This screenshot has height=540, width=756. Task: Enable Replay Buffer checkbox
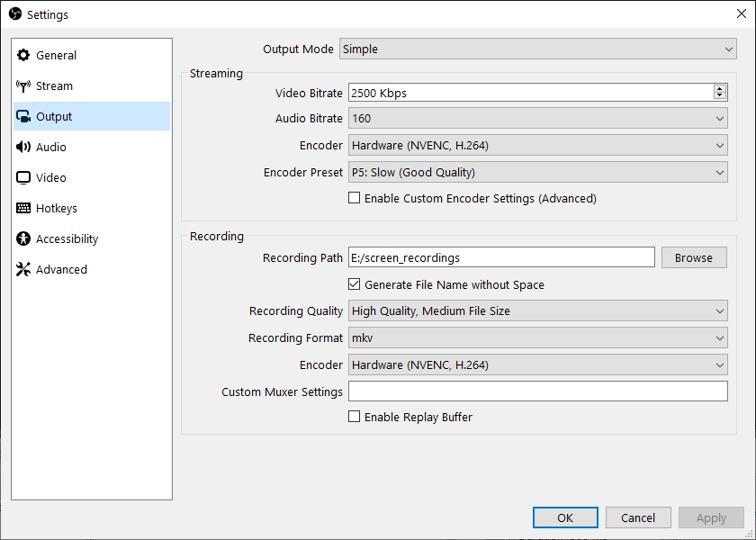tap(354, 416)
